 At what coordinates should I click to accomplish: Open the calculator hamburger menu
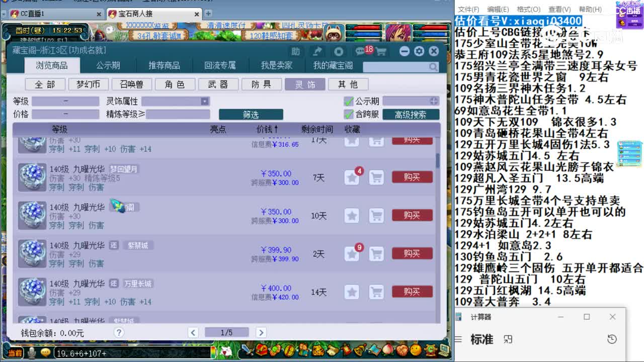458,339
